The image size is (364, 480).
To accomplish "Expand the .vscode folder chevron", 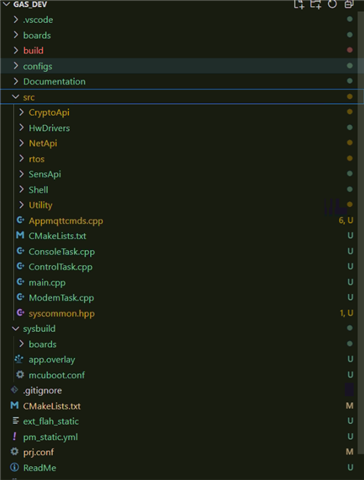I will tap(15, 20).
